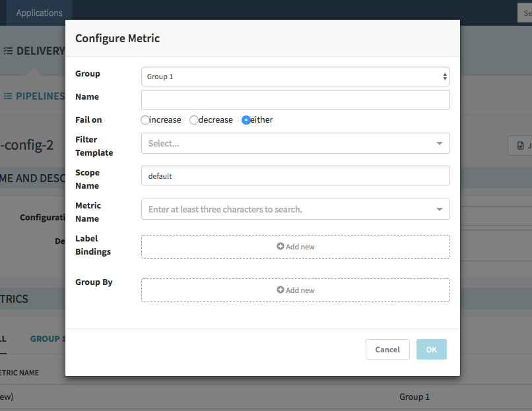Select the 'decrease' Fail on radio button
Screen dimensions: 532x411
194,120
